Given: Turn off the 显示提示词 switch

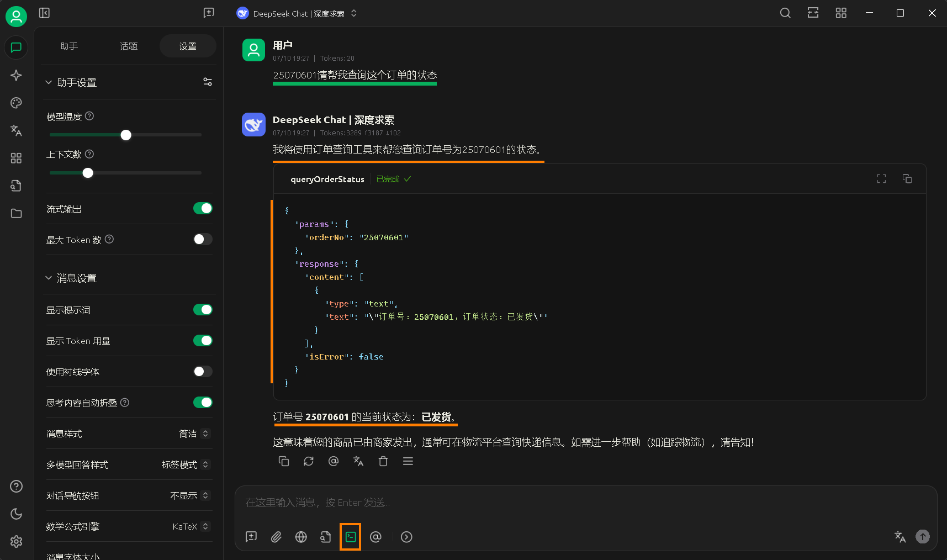Looking at the screenshot, I should 203,310.
